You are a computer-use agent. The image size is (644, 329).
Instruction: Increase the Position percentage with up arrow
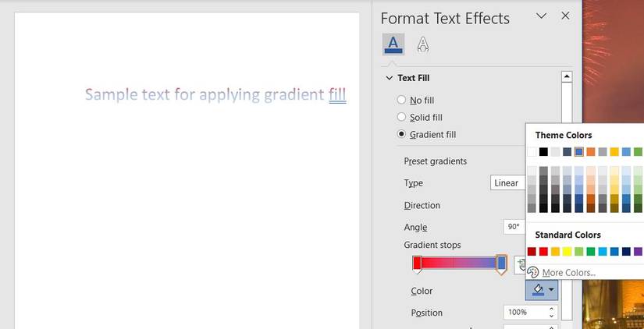point(551,308)
